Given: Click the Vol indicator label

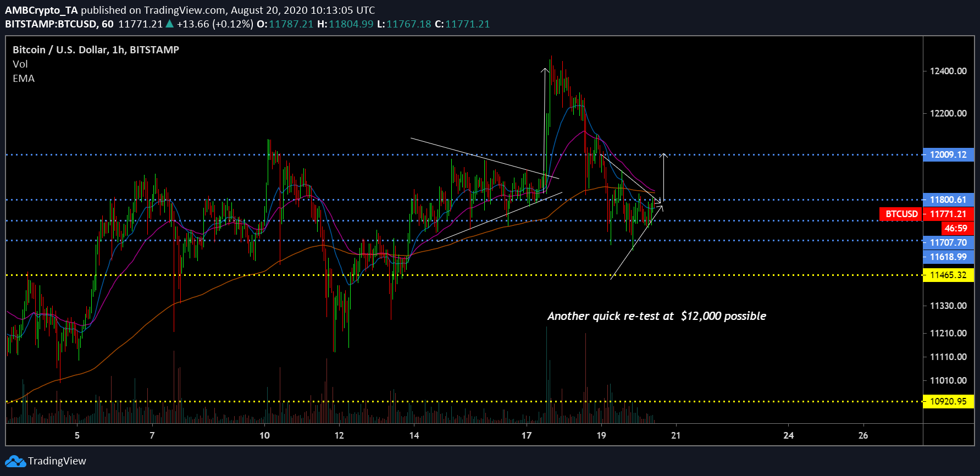Looking at the screenshot, I should click(20, 64).
